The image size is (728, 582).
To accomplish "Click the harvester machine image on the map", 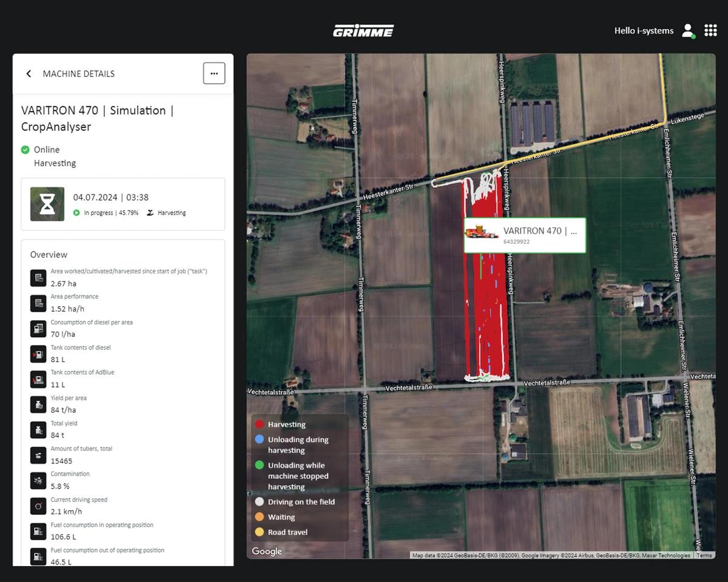I will click(x=482, y=233).
